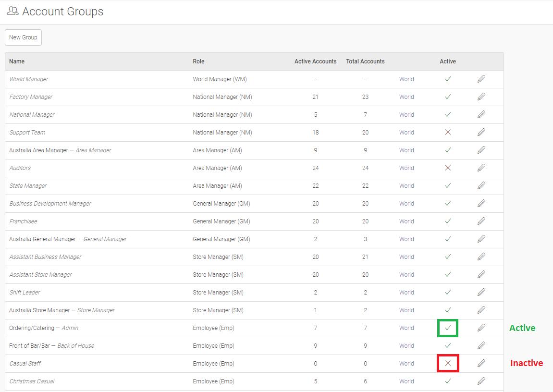This screenshot has width=553, height=392.
Task: Click Christmas Casual edit pencil icon
Action: tap(481, 381)
